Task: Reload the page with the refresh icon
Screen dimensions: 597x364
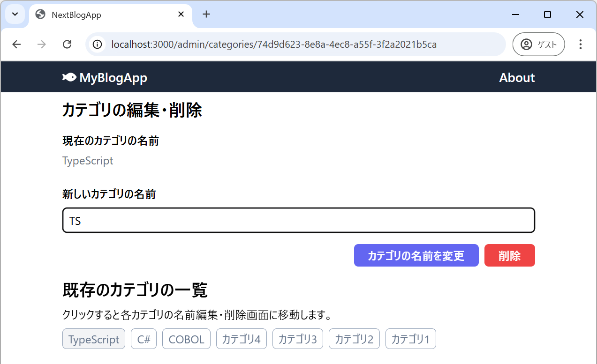Action: pyautogui.click(x=67, y=45)
